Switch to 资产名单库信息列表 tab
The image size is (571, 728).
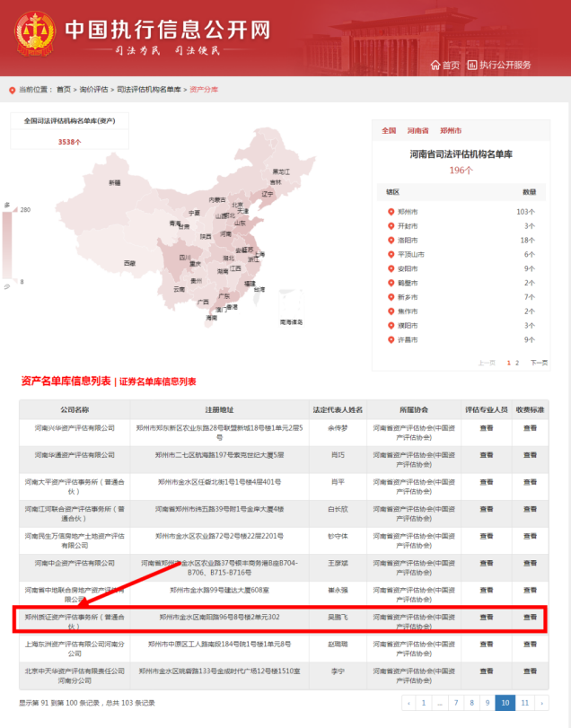tap(66, 382)
